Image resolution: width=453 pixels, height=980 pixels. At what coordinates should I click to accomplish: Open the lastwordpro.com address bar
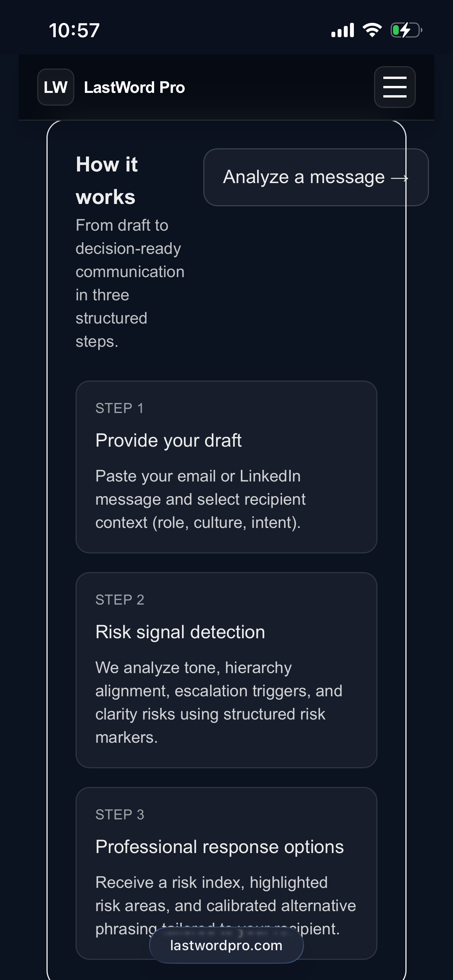coord(226,945)
